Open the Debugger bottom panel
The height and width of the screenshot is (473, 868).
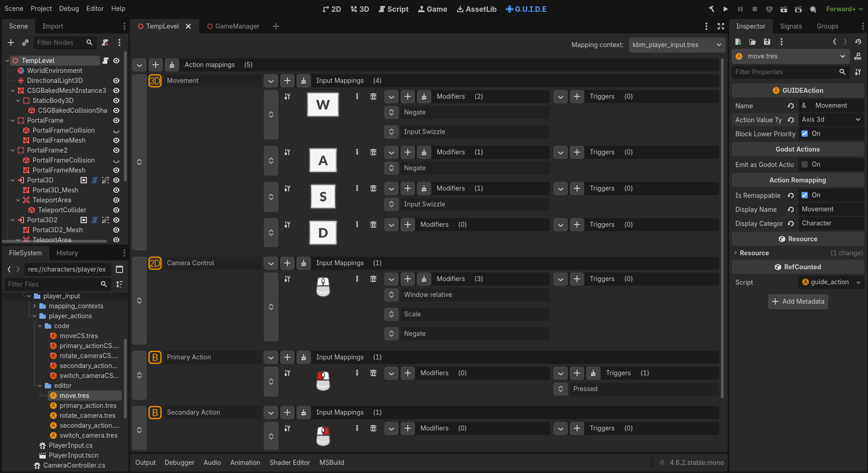point(179,463)
